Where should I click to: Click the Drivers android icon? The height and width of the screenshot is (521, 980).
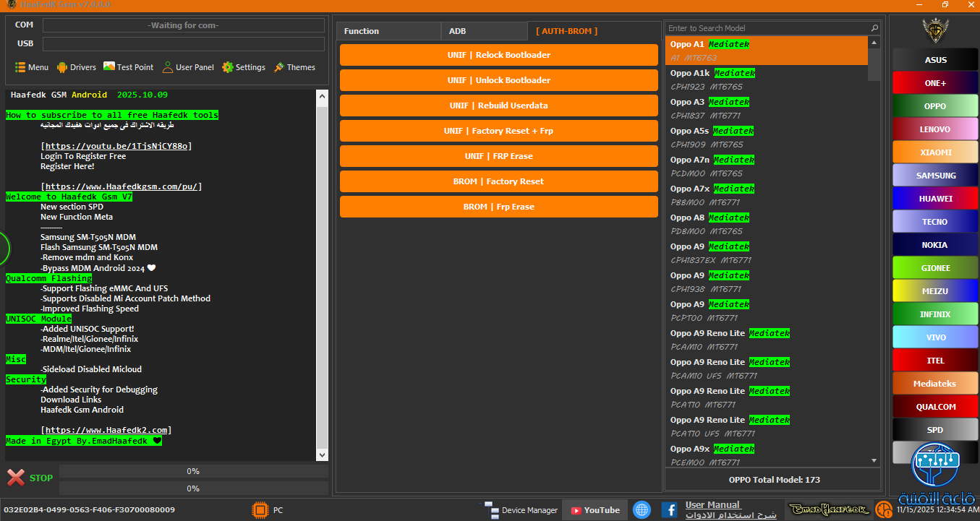pyautogui.click(x=62, y=67)
